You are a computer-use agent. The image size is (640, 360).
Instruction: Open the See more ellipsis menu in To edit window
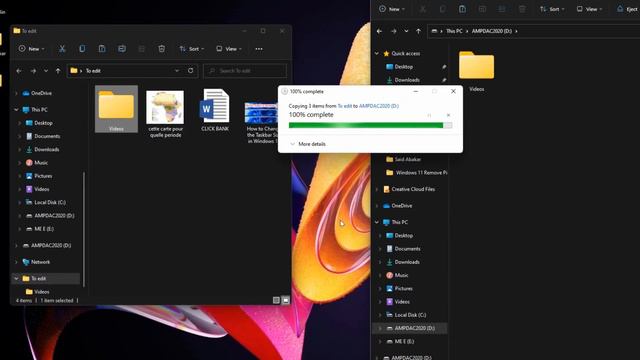(259, 49)
